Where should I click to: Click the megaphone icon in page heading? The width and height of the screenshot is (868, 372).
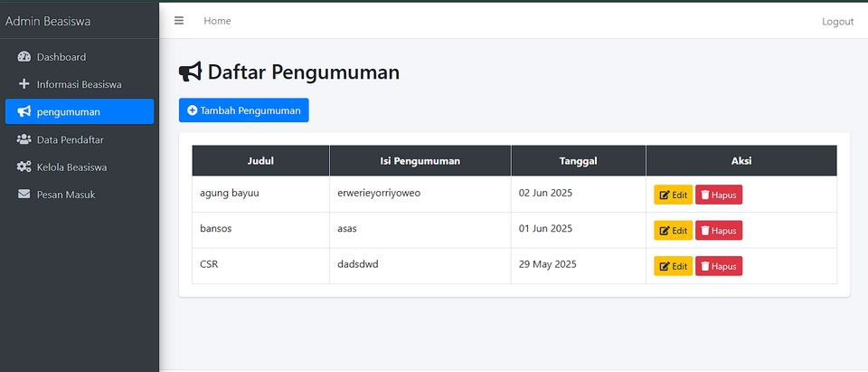click(x=190, y=72)
